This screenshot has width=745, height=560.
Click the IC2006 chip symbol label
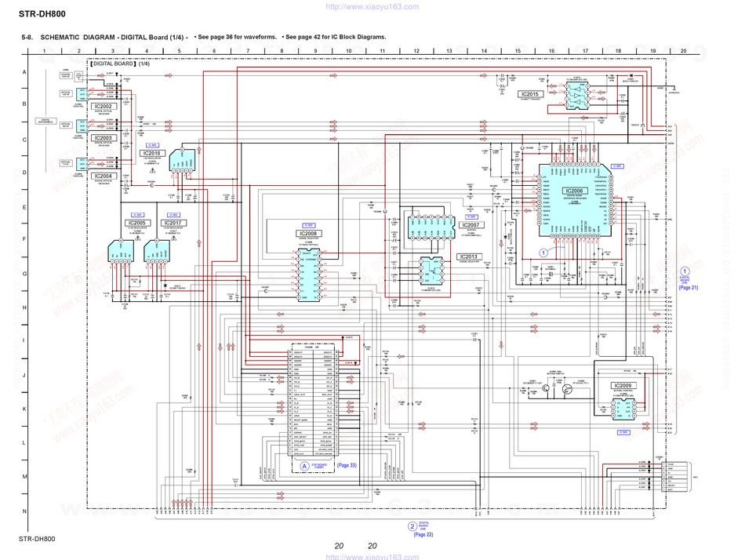pyautogui.click(x=574, y=191)
